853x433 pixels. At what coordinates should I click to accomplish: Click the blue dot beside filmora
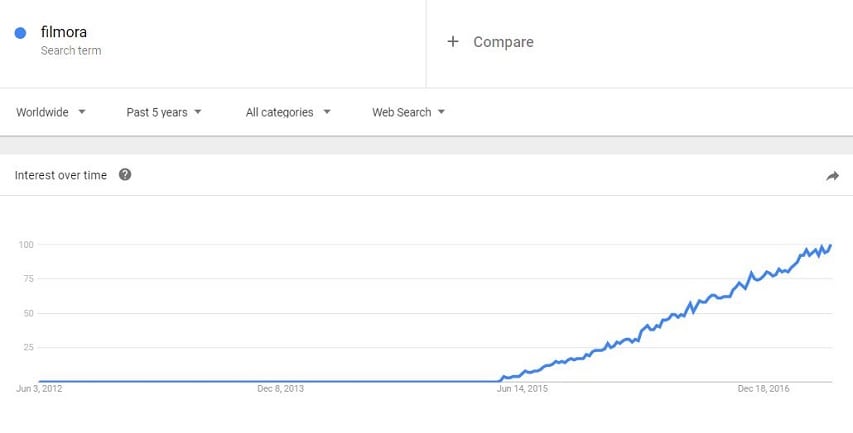click(x=20, y=33)
